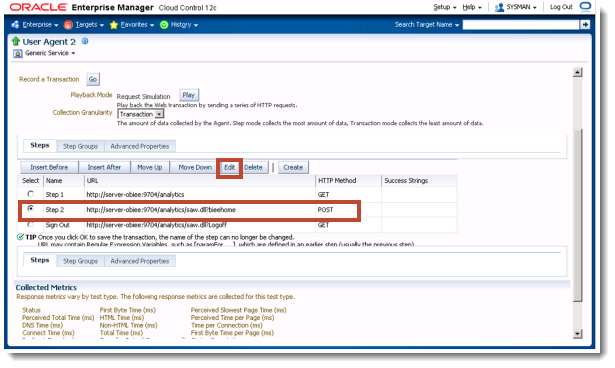Open the Setup dropdown menu

[445, 7]
